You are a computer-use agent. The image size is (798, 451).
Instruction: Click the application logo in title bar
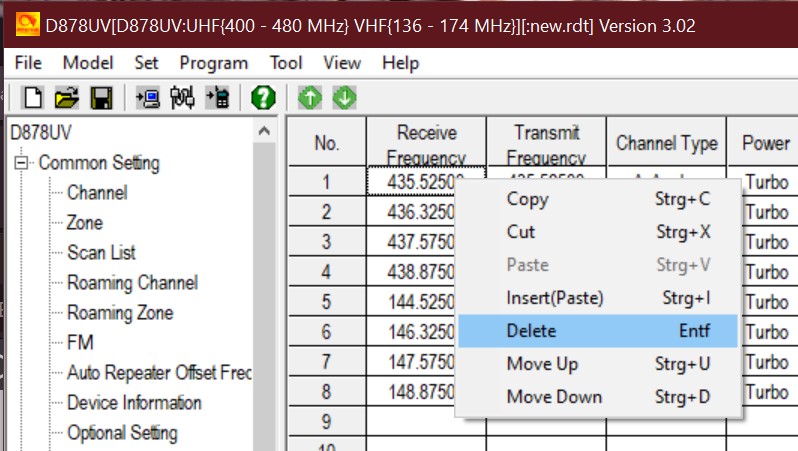click(x=27, y=25)
